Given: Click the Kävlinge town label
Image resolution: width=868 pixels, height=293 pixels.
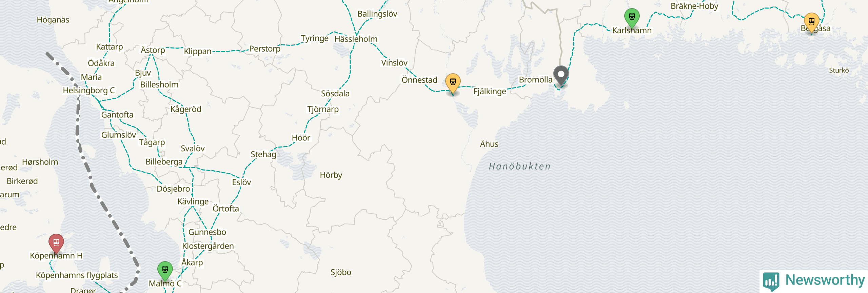Looking at the screenshot, I should [193, 202].
